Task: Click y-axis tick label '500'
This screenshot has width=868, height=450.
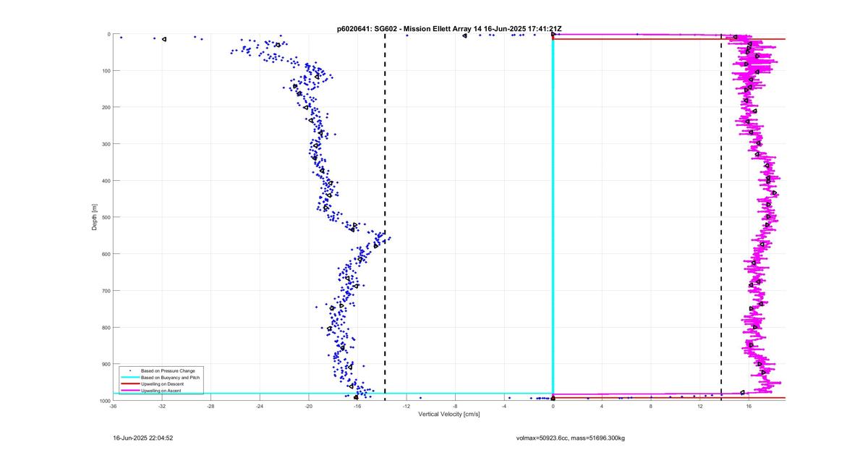Action: [106, 217]
